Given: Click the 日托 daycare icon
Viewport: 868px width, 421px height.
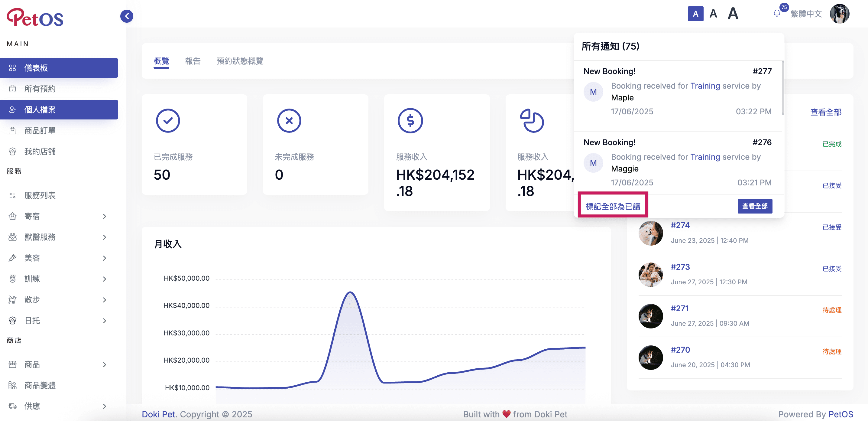Looking at the screenshot, I should click(x=12, y=321).
